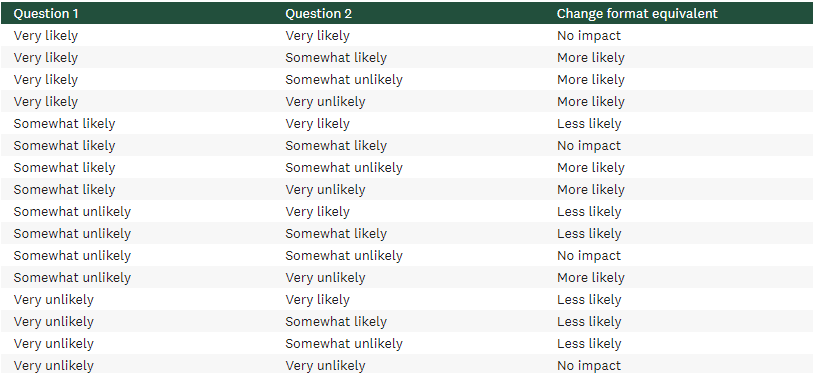Select Very unlikely in the Very likely row

pos(325,102)
